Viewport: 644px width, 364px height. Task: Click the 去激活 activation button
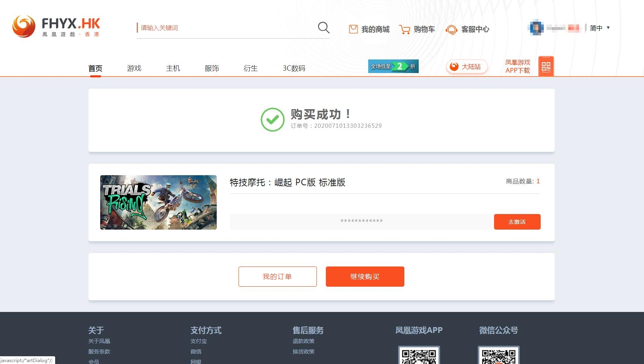pos(517,221)
